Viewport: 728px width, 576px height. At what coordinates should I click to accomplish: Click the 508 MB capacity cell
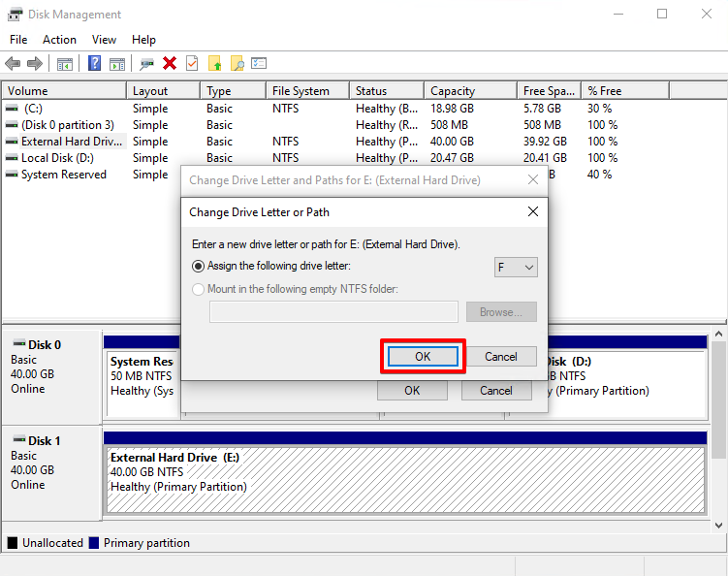449,125
